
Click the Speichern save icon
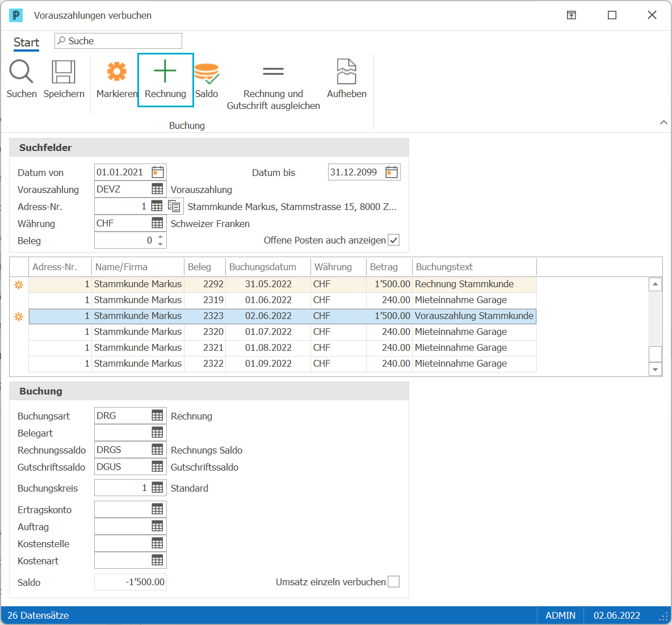point(64,71)
